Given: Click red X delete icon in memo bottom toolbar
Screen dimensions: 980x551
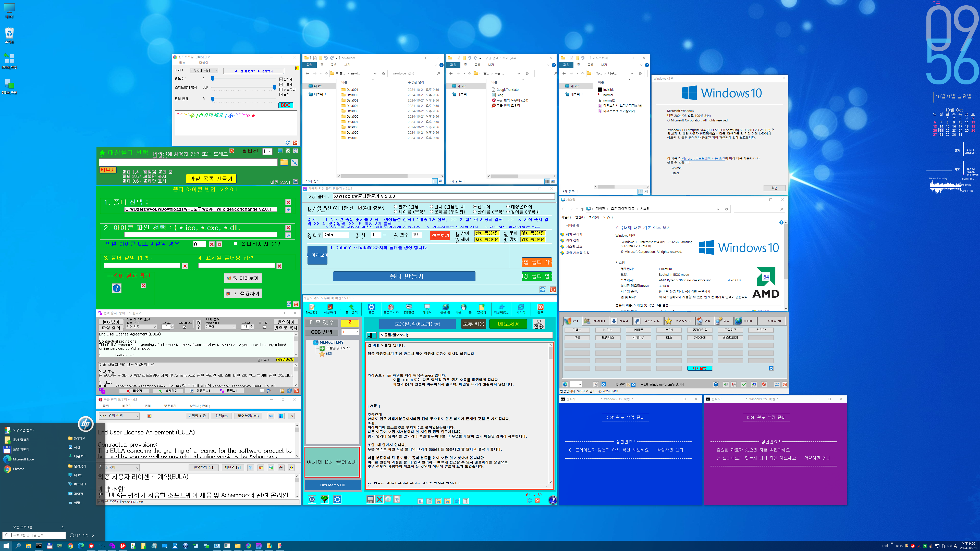Looking at the screenshot, I should [379, 500].
